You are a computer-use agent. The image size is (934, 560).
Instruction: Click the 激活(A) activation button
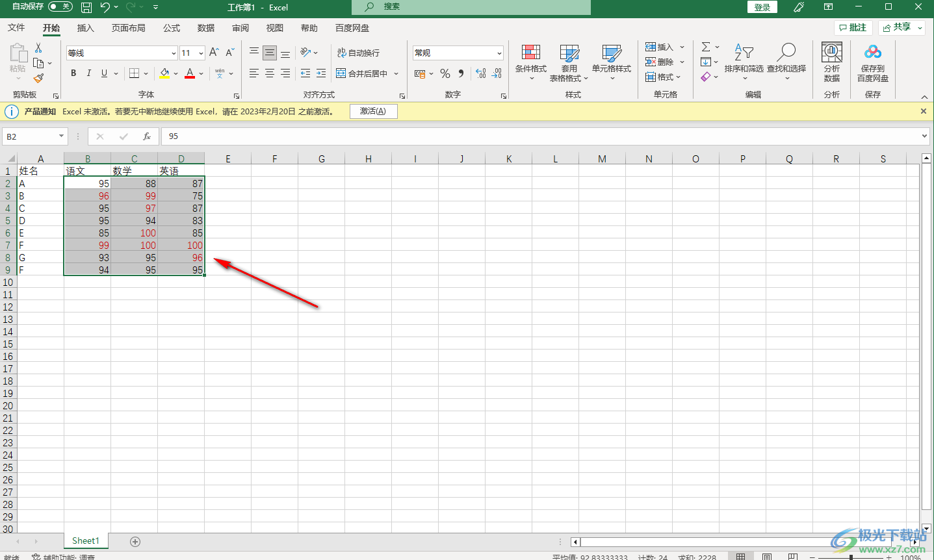[373, 111]
